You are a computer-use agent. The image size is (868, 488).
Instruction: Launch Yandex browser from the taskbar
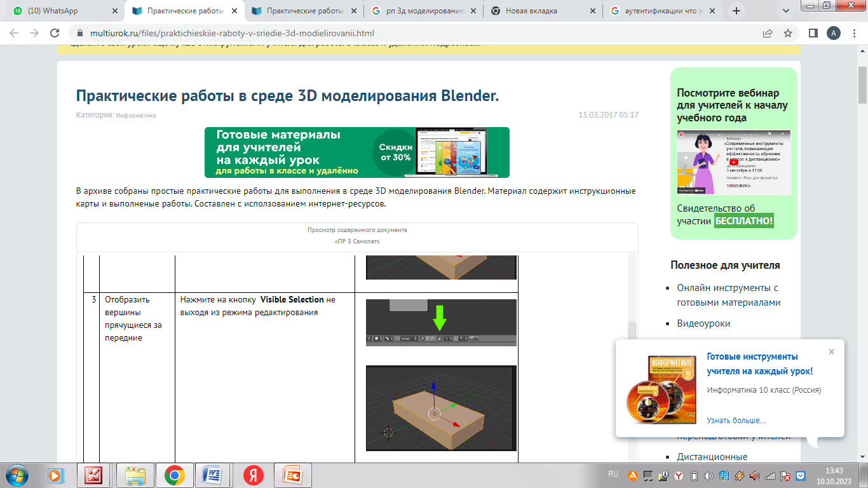[253, 475]
